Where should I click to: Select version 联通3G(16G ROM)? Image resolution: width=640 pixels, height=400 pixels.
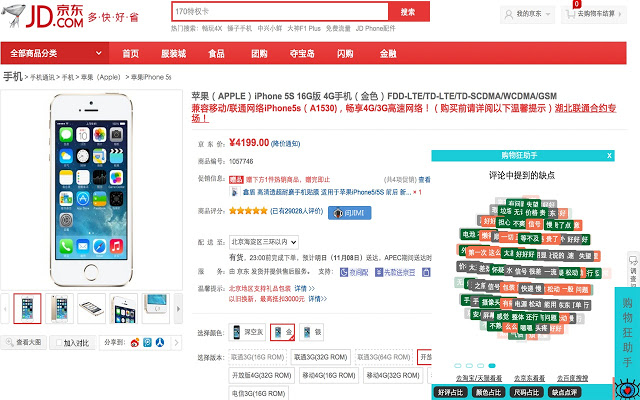(x=258, y=357)
